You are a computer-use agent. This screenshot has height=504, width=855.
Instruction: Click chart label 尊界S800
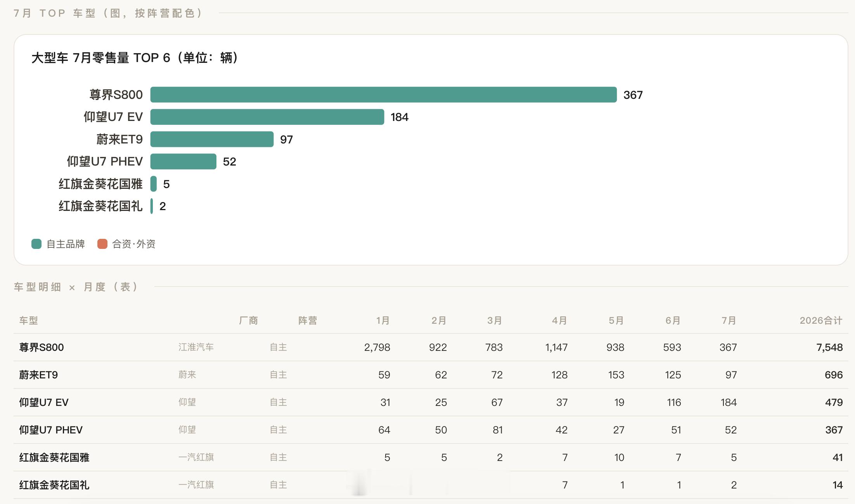(x=116, y=95)
